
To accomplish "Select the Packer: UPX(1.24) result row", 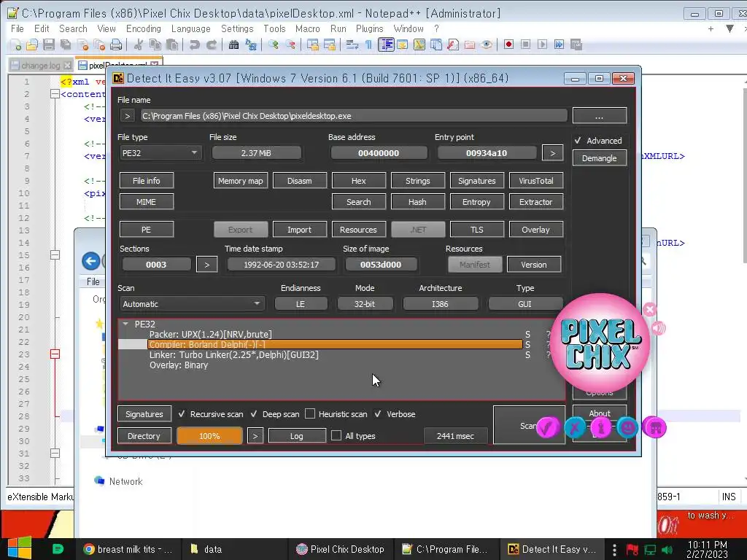I will 210,334.
